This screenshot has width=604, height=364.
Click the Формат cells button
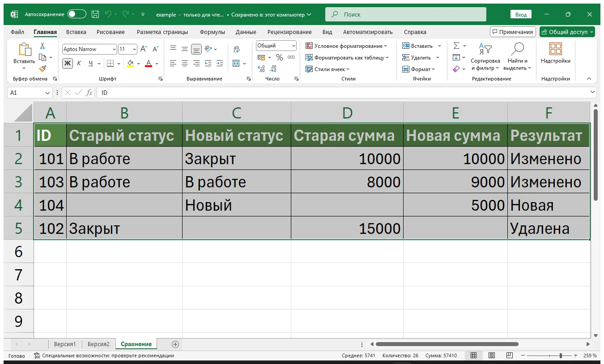[x=418, y=69]
